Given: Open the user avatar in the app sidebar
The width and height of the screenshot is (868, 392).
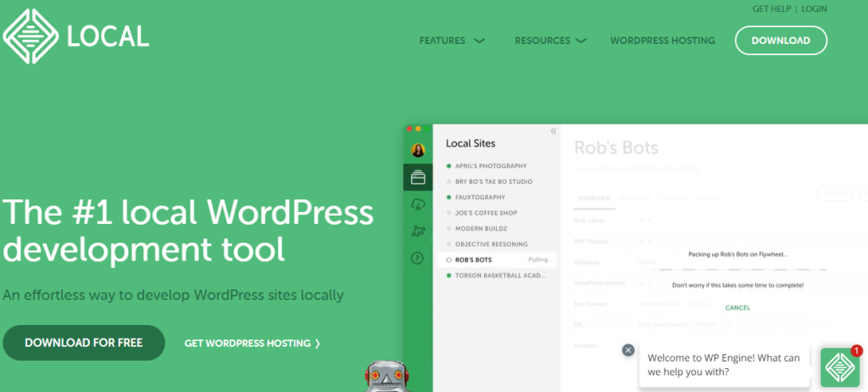Looking at the screenshot, I should (x=418, y=150).
